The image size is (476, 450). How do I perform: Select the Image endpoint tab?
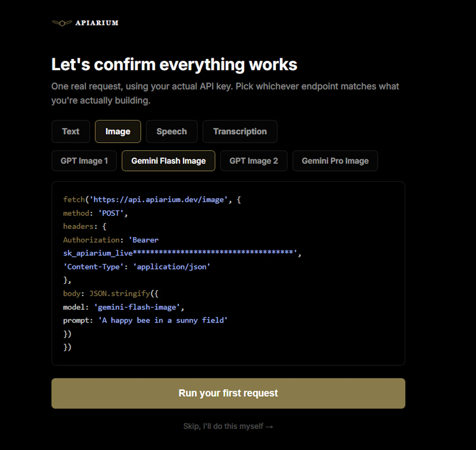click(x=118, y=131)
